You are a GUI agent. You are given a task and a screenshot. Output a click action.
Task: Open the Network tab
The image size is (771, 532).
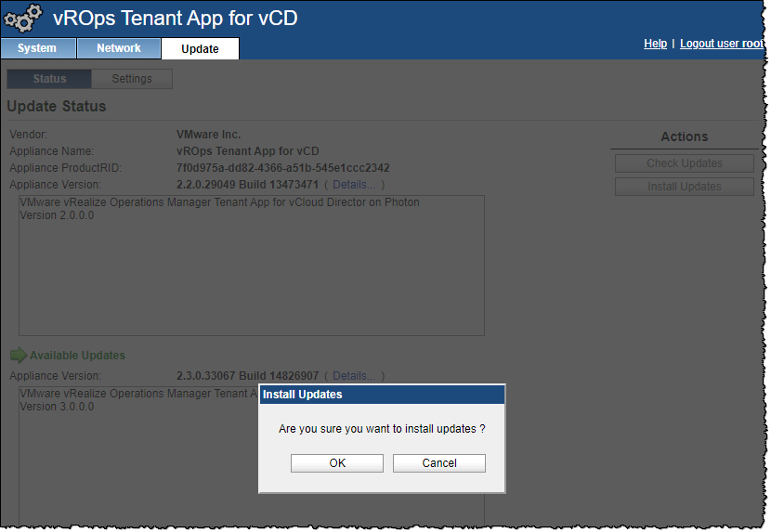tap(119, 48)
